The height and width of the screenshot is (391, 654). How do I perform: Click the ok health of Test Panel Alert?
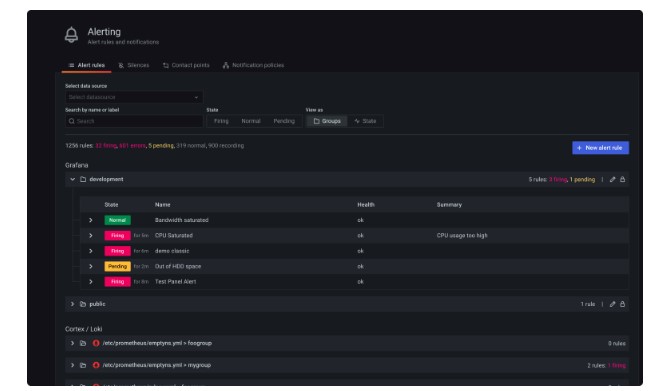click(360, 282)
